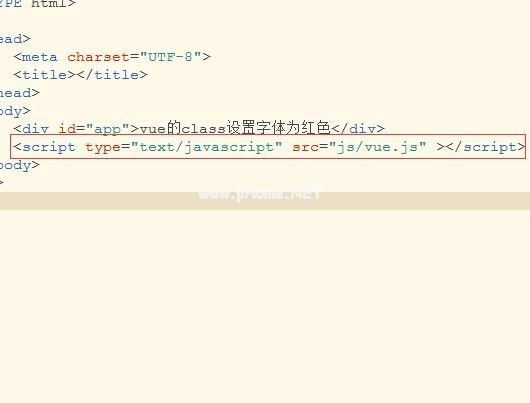Screen dimensions: 530x403
Task: Click the closing head tag line
Action: [x=20, y=93]
